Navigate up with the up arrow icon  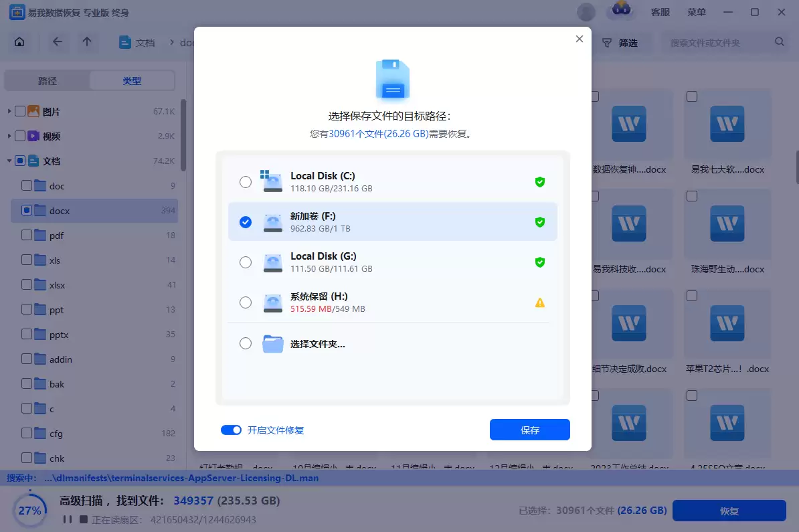(x=87, y=42)
